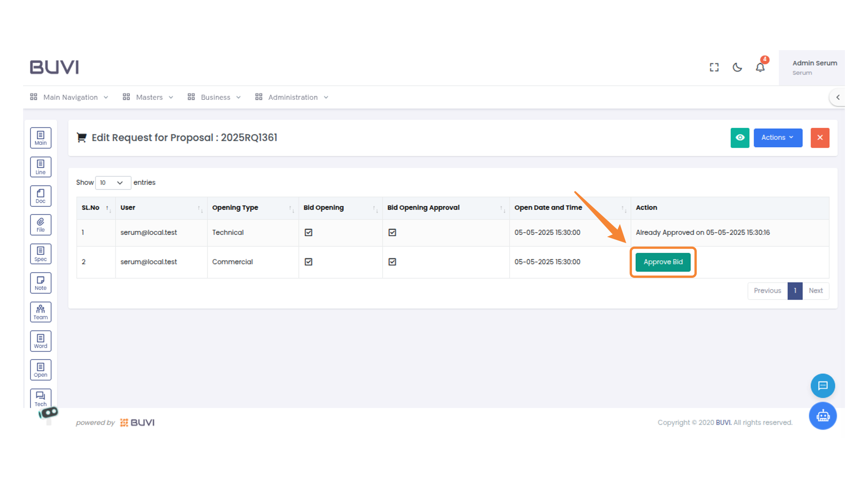The image size is (868, 488).
Task: Click the Approve Bid button
Action: point(663,262)
